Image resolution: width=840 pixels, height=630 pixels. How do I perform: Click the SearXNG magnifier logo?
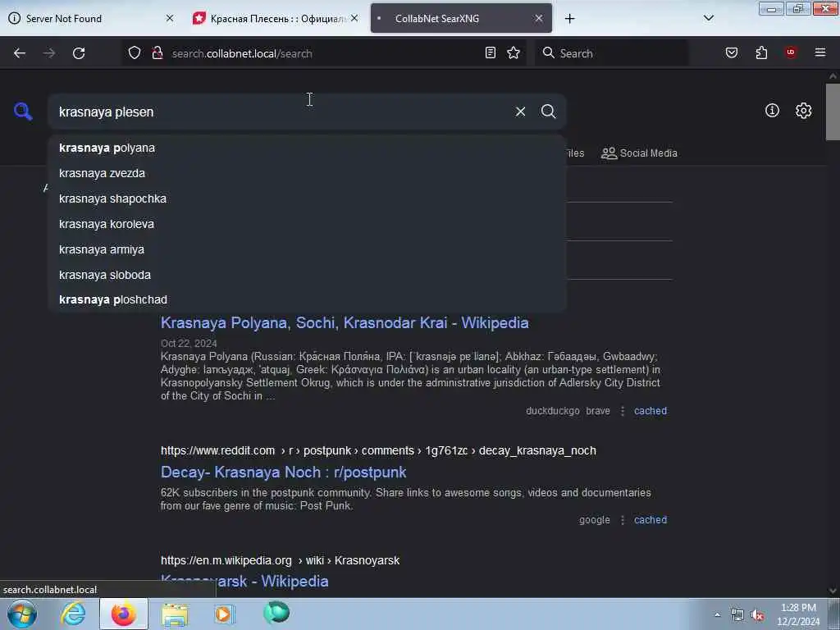[x=23, y=112]
